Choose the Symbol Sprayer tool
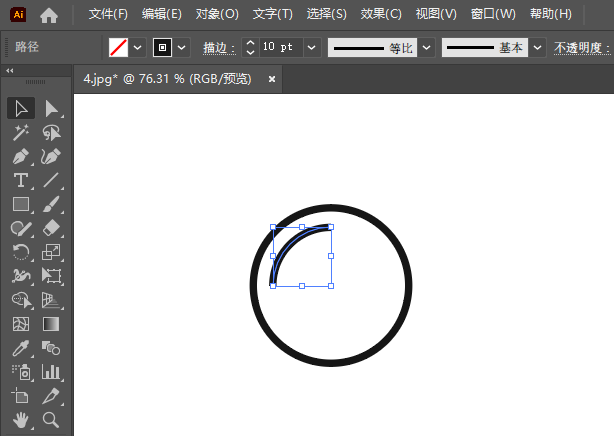The height and width of the screenshot is (436, 614). coord(21,372)
